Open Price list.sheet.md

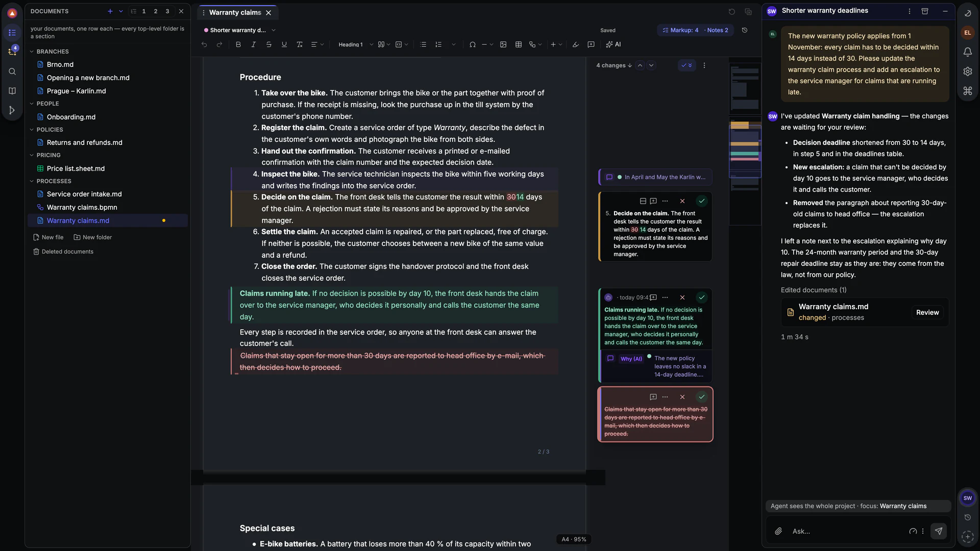[76, 168]
